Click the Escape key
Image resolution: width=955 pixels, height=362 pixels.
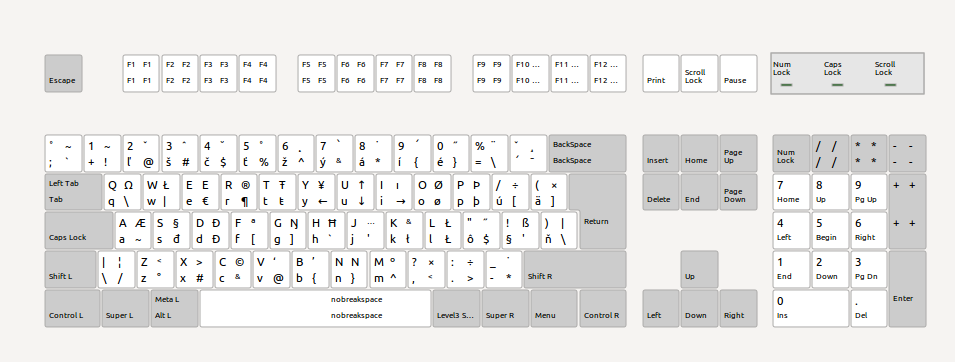click(x=63, y=74)
